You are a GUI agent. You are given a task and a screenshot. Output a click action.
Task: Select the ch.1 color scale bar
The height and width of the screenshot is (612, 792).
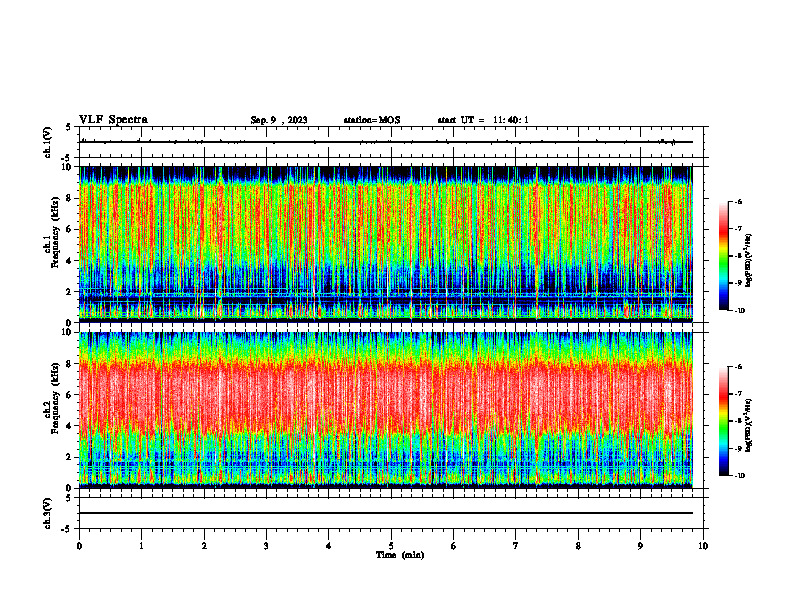point(723,256)
